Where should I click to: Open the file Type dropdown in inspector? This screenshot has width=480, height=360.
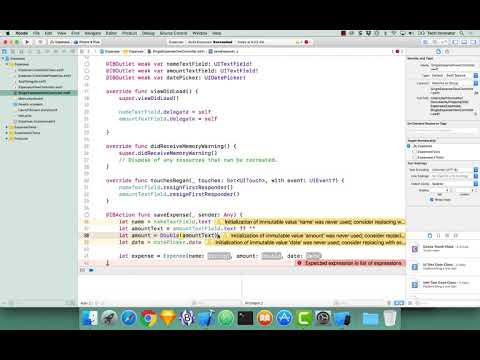click(455, 76)
